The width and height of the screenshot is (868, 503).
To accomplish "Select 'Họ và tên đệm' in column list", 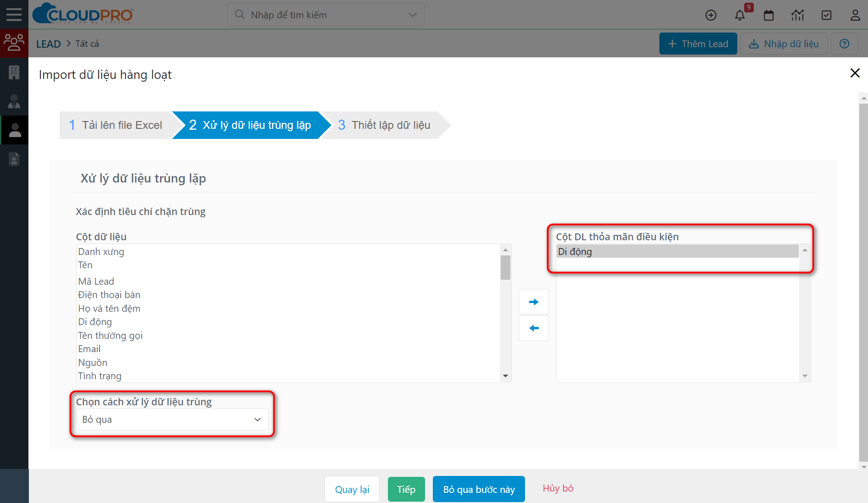I will [x=288, y=309].
